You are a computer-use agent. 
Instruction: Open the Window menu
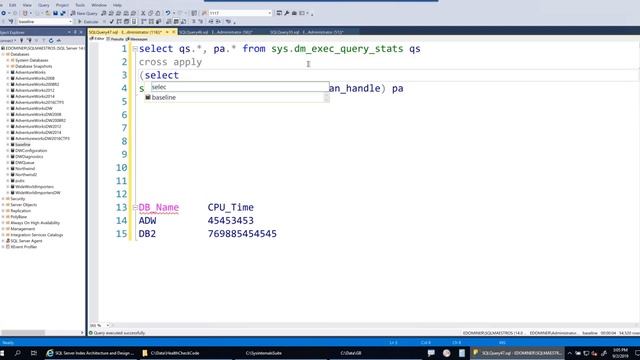coord(99,5)
